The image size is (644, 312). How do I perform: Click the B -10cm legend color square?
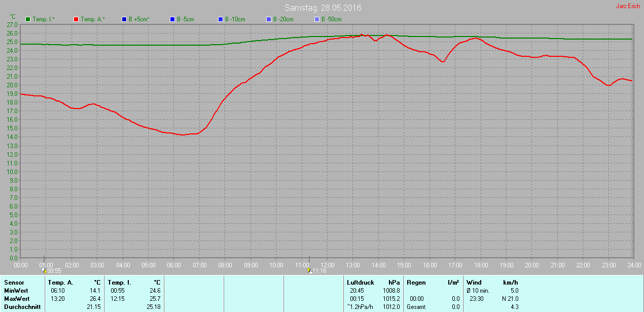(x=221, y=19)
